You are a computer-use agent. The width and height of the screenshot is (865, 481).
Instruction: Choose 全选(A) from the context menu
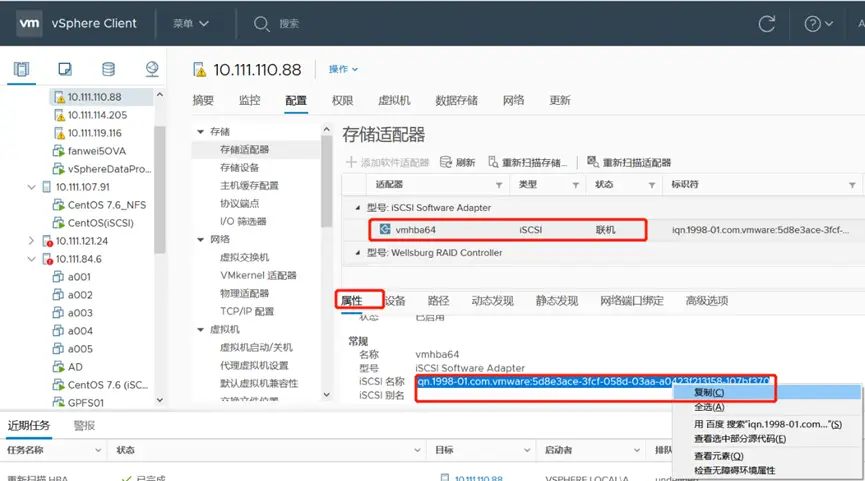tap(767, 407)
